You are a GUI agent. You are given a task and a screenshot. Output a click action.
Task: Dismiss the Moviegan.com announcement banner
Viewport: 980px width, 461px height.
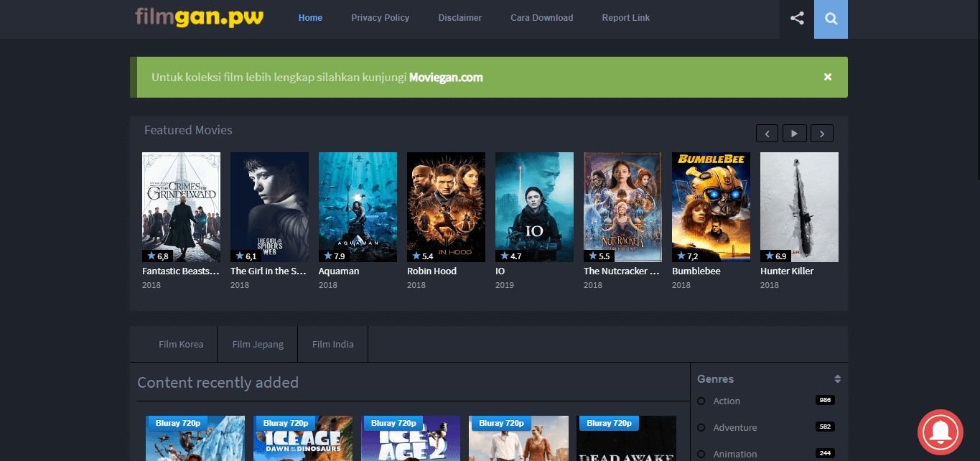tap(827, 76)
